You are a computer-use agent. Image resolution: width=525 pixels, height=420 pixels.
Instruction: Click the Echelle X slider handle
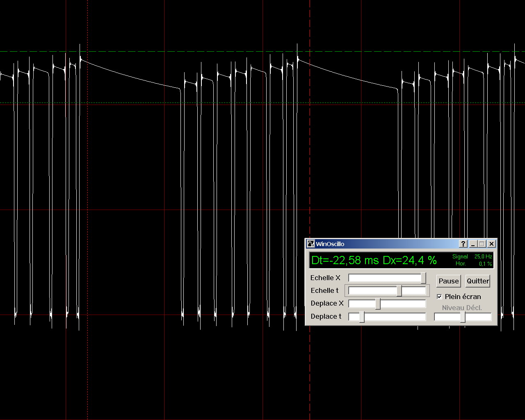pyautogui.click(x=423, y=278)
